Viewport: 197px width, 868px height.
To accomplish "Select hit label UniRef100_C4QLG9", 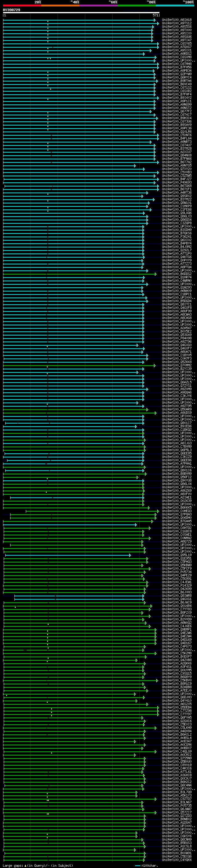I will [x=177, y=751].
